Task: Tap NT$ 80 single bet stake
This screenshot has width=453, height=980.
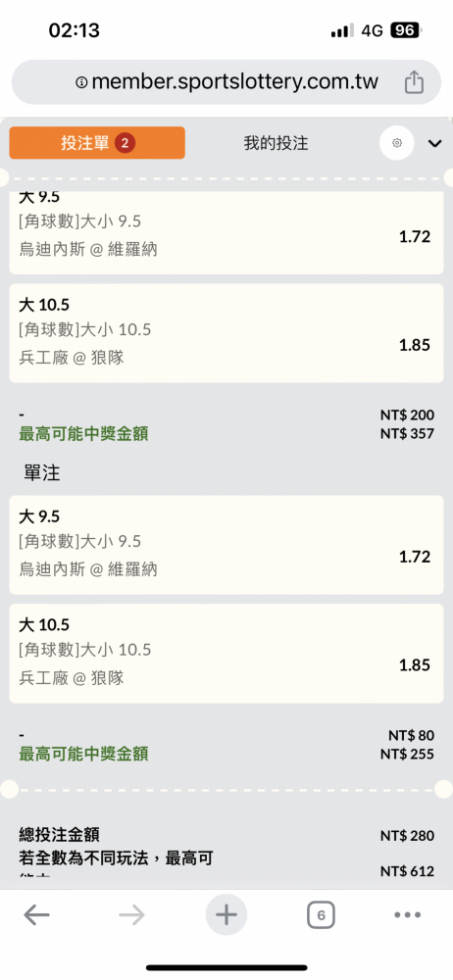Action: 411,735
